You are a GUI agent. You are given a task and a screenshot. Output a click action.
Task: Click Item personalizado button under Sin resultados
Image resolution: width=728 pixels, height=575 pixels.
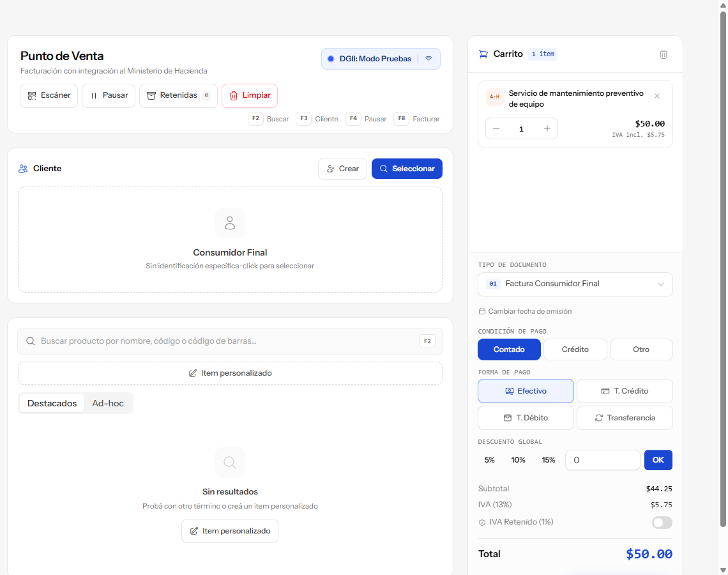(230, 532)
